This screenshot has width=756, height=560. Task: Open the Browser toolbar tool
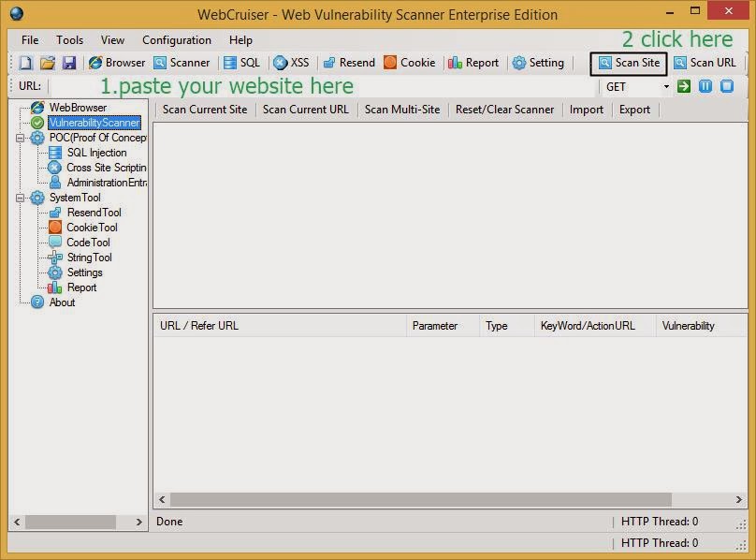(117, 63)
